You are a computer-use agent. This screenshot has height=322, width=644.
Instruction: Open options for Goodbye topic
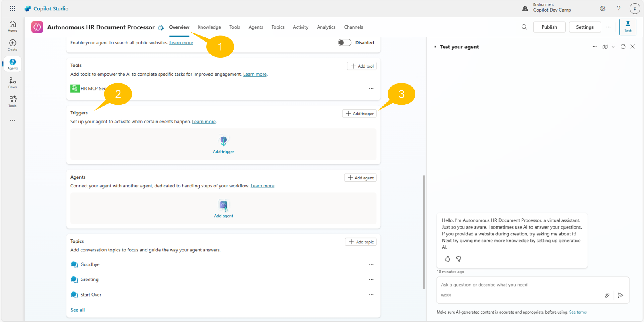pos(371,264)
